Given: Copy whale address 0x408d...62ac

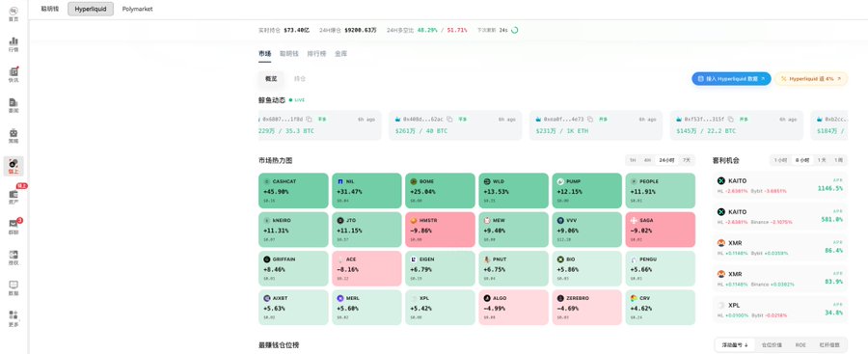Looking at the screenshot, I should coord(449,119).
